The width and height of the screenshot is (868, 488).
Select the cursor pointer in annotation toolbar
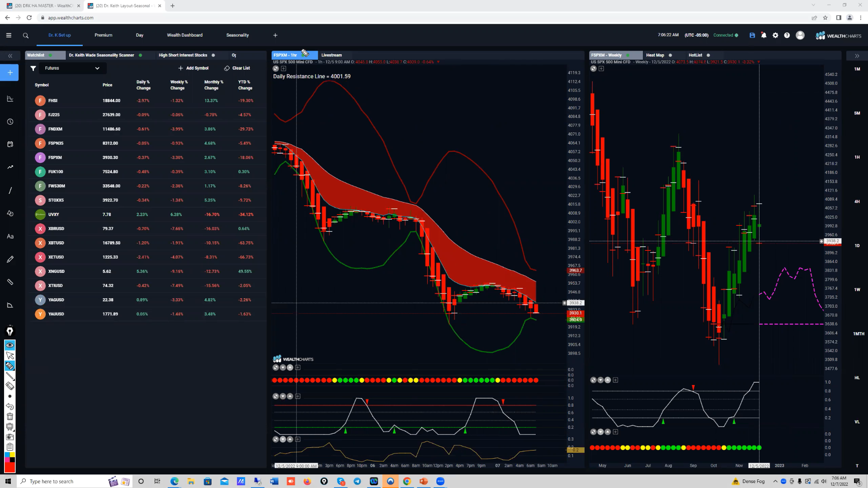(9, 356)
